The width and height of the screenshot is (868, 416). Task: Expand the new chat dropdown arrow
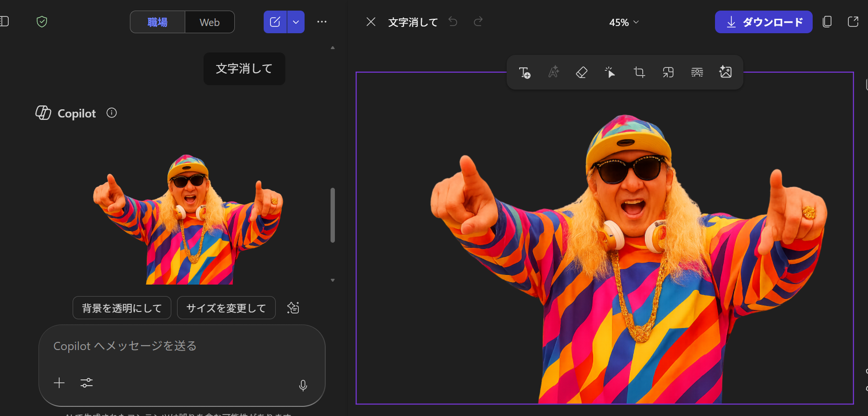(296, 22)
